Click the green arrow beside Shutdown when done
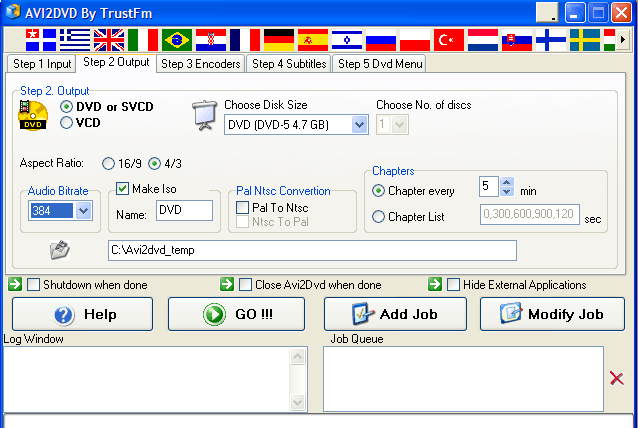Screen dimensions: 638x428 tap(15, 284)
